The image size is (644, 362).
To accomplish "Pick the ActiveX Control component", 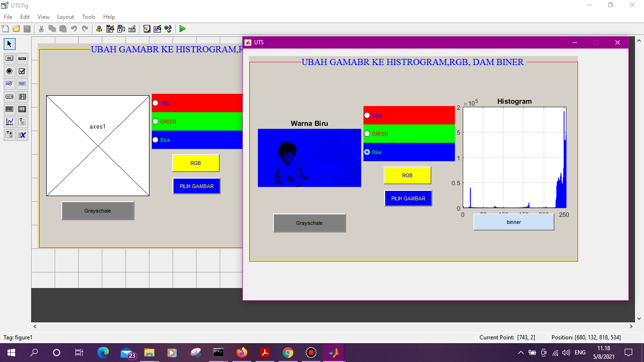I will (22, 135).
